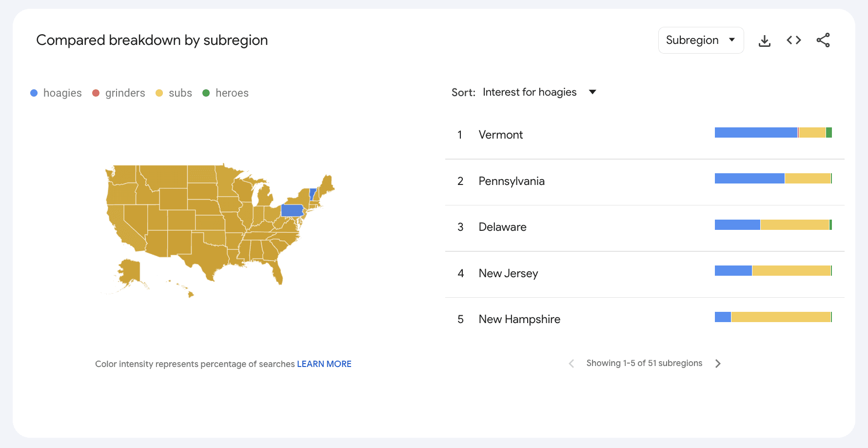Click the blue hoagies legend dot
The height and width of the screenshot is (448, 868).
pos(34,93)
